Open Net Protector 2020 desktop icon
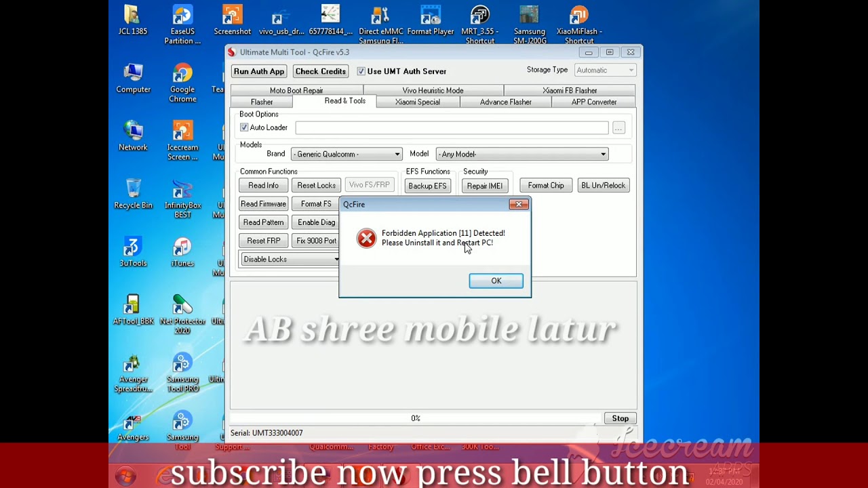 (182, 314)
